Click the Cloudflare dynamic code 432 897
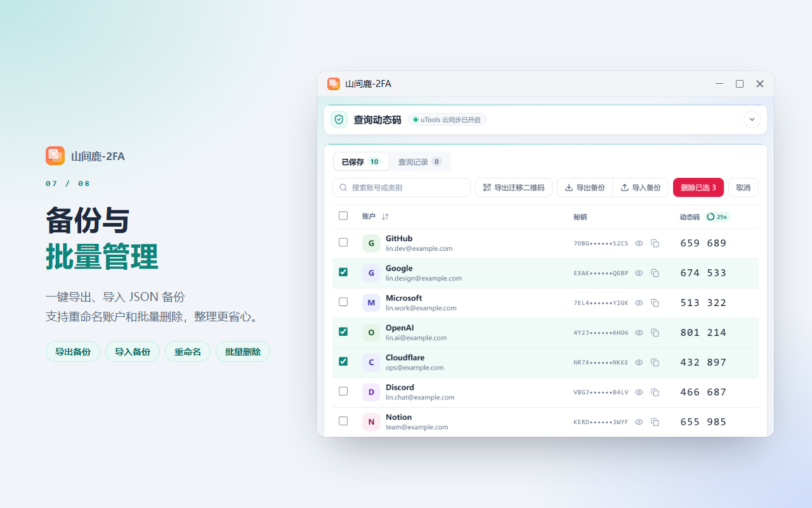 [x=704, y=363]
